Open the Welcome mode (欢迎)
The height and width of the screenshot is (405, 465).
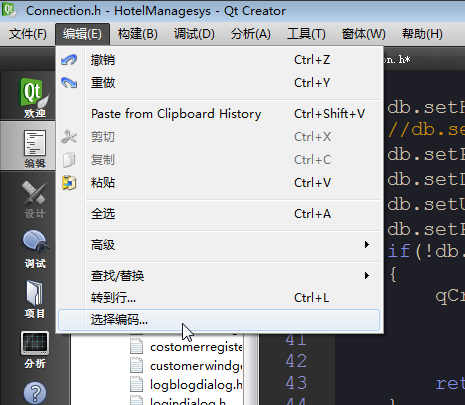coord(34,98)
